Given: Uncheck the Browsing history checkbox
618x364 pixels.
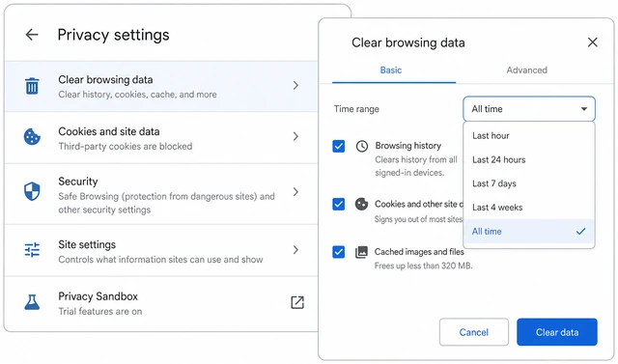Looking at the screenshot, I should [x=339, y=146].
